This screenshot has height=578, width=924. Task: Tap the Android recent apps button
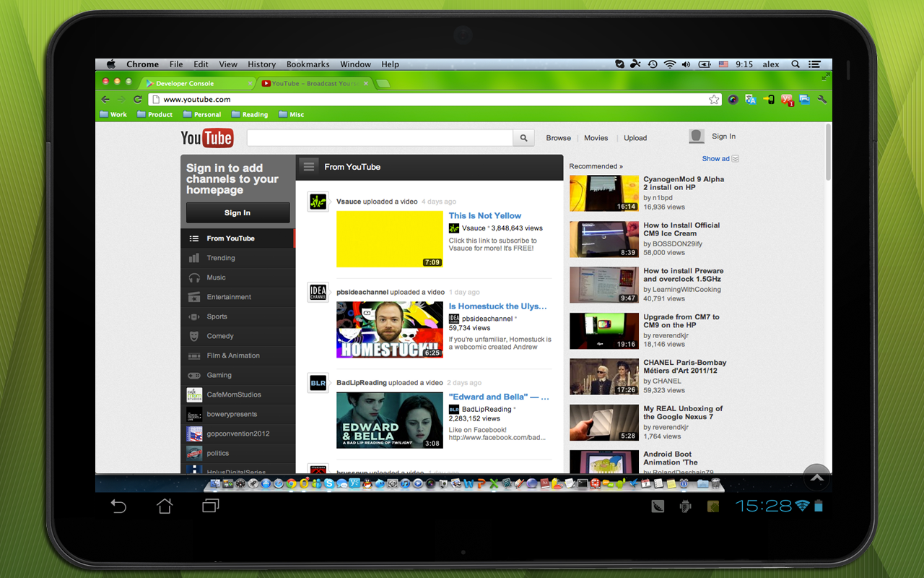[211, 506]
